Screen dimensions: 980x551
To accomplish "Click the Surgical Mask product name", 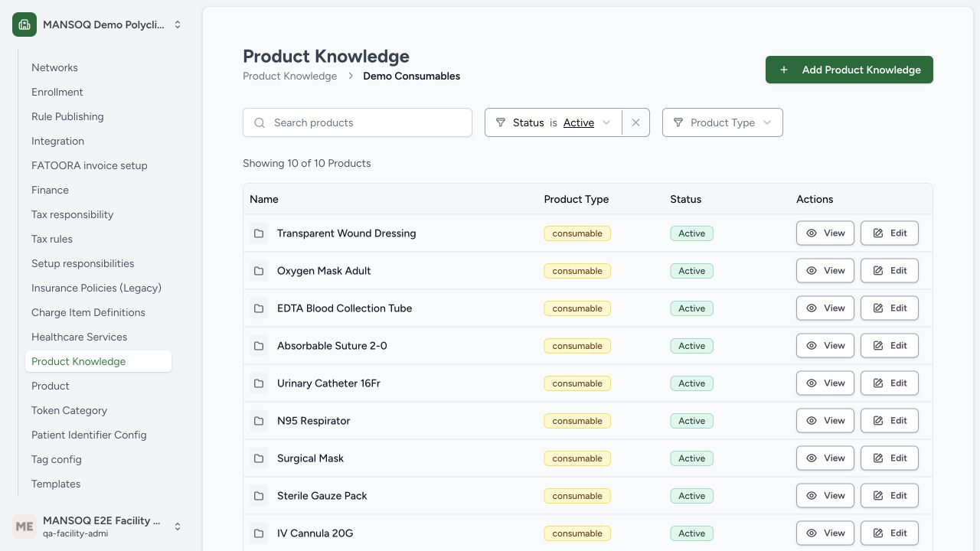I will click(x=310, y=458).
